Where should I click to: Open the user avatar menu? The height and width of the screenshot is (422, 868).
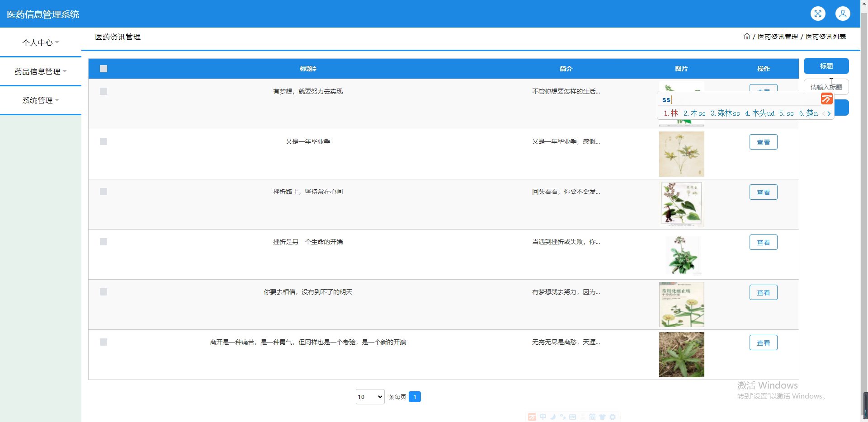[x=843, y=14]
